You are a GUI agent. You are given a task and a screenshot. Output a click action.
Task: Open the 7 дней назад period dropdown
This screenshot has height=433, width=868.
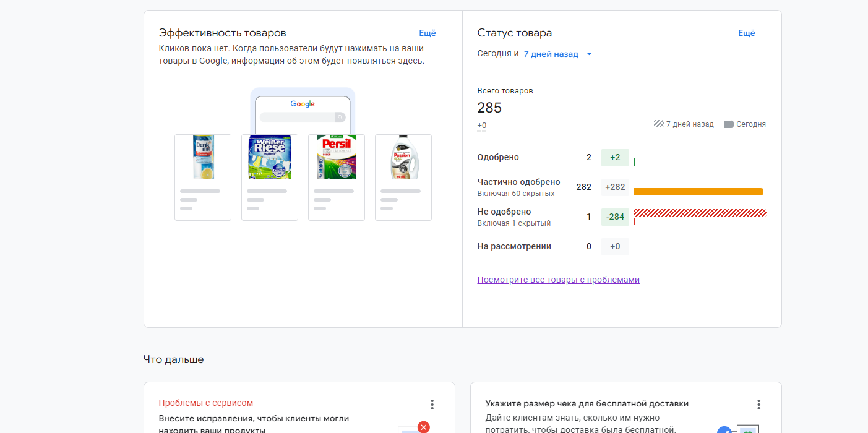[x=551, y=54]
